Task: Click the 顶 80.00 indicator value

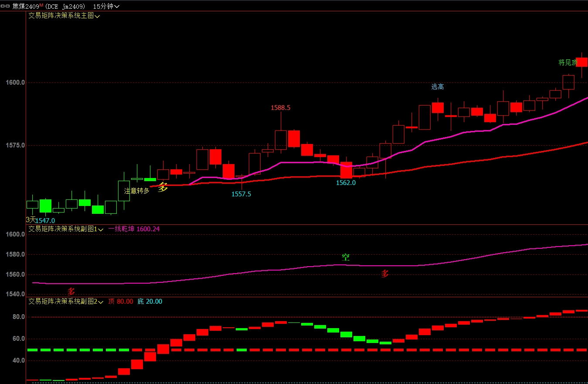Action: [x=121, y=302]
